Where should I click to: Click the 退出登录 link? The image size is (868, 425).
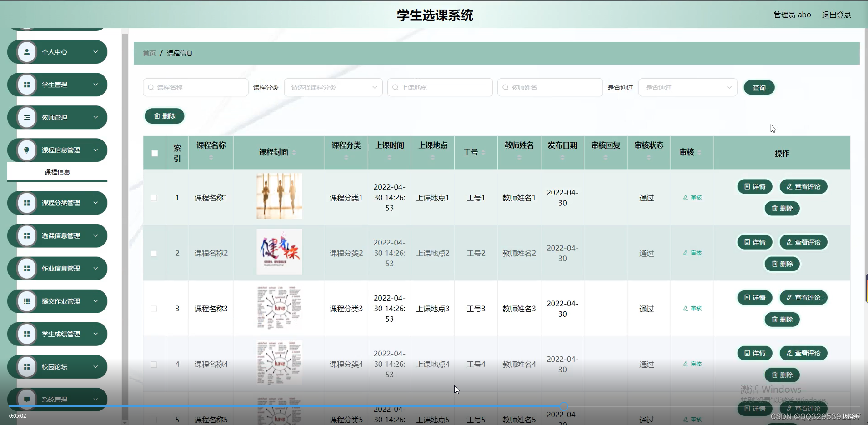click(x=836, y=15)
